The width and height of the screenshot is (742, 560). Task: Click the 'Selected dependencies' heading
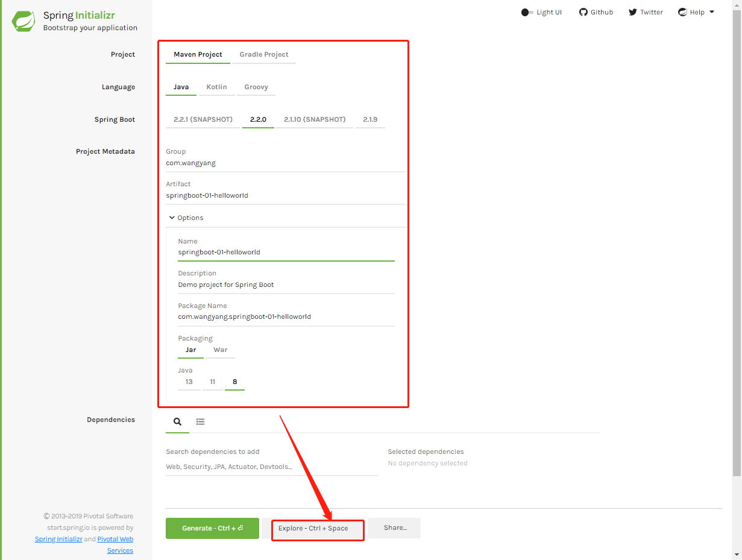tap(426, 451)
